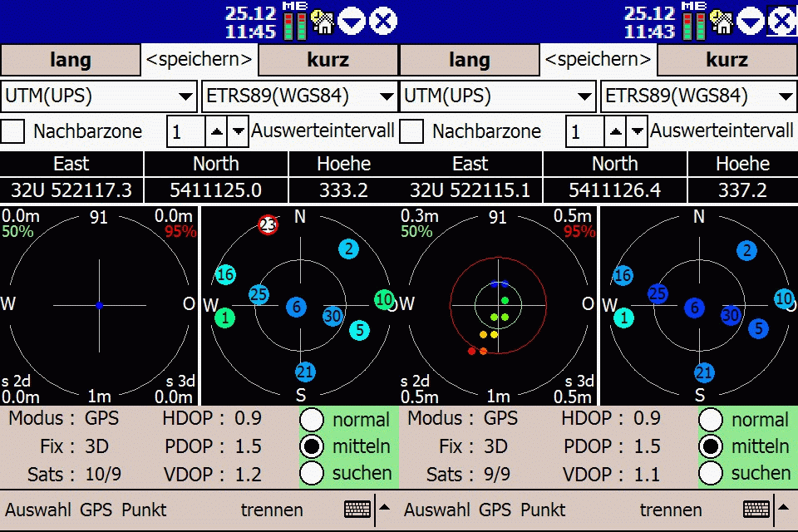The width and height of the screenshot is (798, 532).
Task: Click satellite 2 in the left sky plot
Action: 349,249
